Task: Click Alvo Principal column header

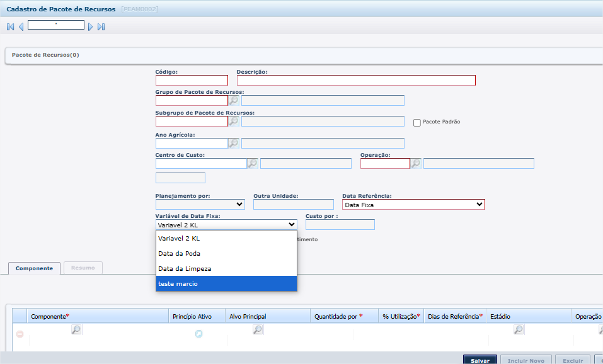Action: pyautogui.click(x=268, y=316)
